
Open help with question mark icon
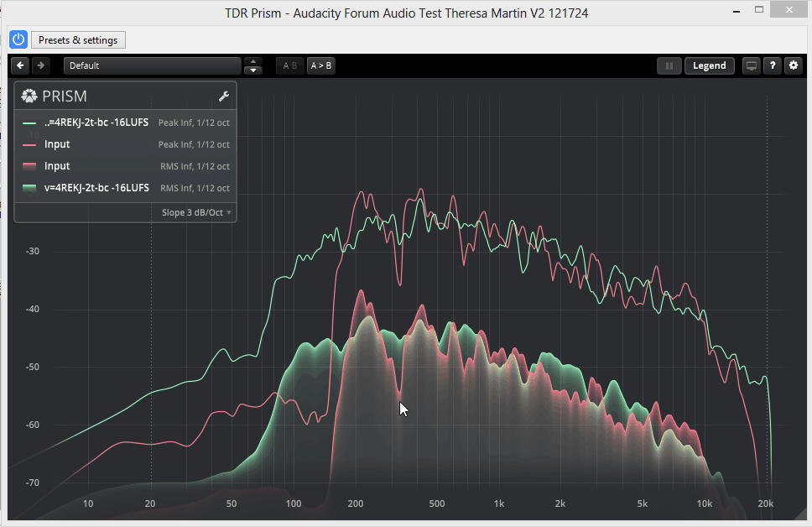coord(772,65)
